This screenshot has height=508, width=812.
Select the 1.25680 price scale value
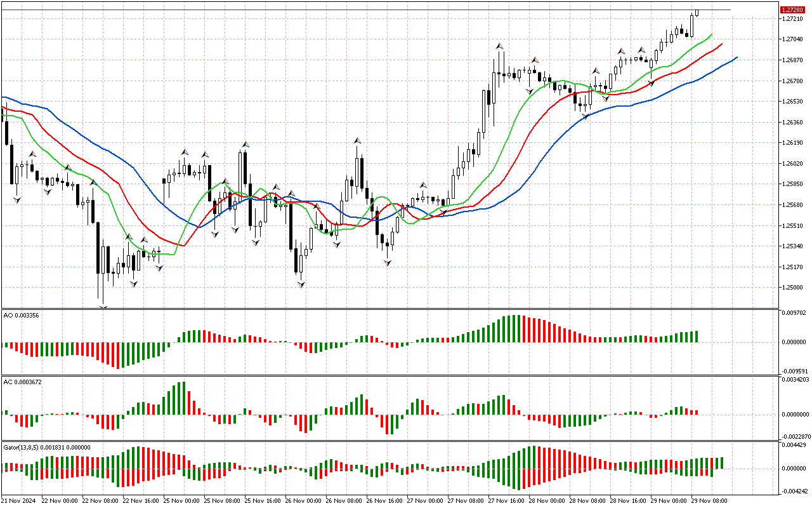[x=792, y=205]
